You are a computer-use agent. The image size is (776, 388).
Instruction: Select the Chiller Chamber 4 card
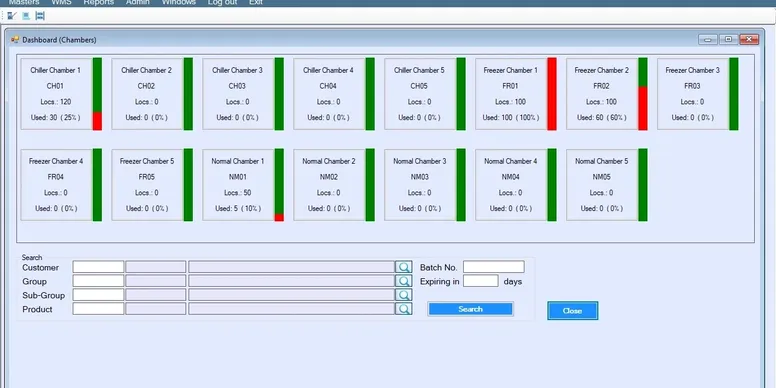point(329,94)
